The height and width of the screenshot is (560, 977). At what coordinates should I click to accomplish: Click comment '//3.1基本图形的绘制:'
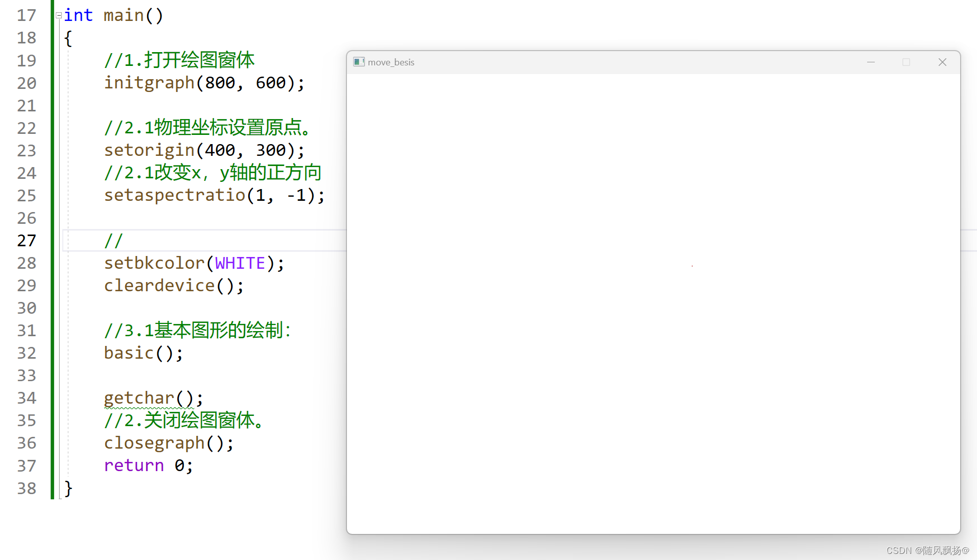click(198, 330)
